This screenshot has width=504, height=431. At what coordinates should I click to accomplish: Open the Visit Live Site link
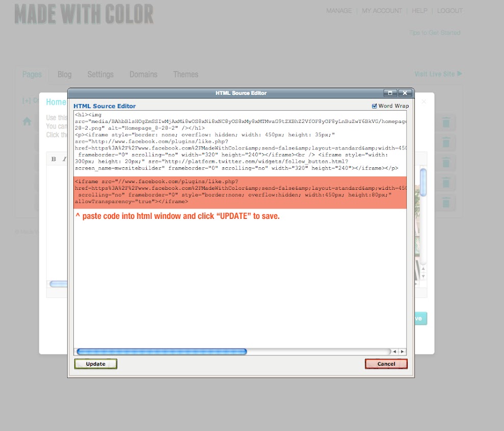pyautogui.click(x=438, y=74)
